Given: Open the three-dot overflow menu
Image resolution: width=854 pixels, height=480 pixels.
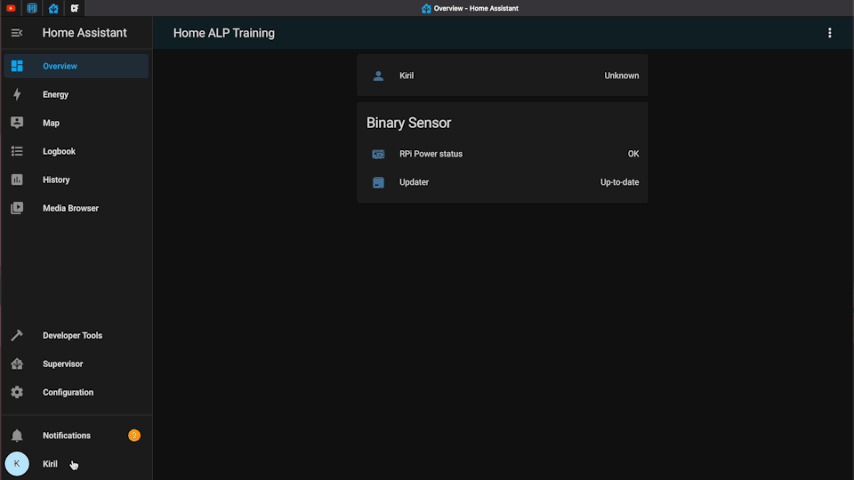Looking at the screenshot, I should coord(829,33).
